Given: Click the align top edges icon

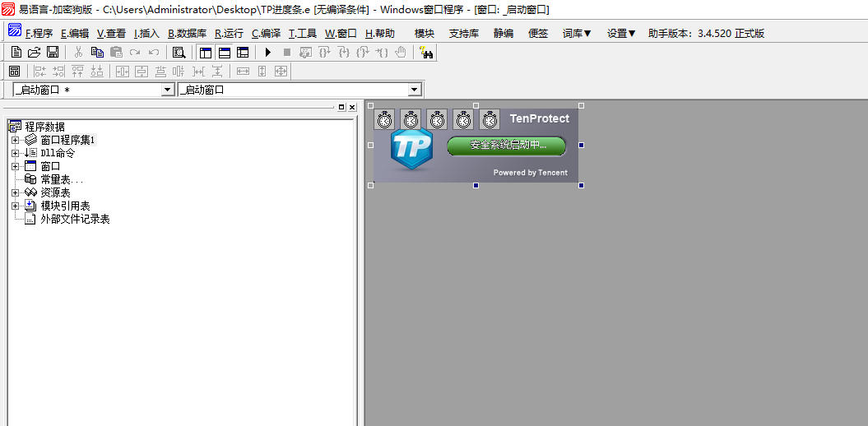Looking at the screenshot, I should point(78,71).
